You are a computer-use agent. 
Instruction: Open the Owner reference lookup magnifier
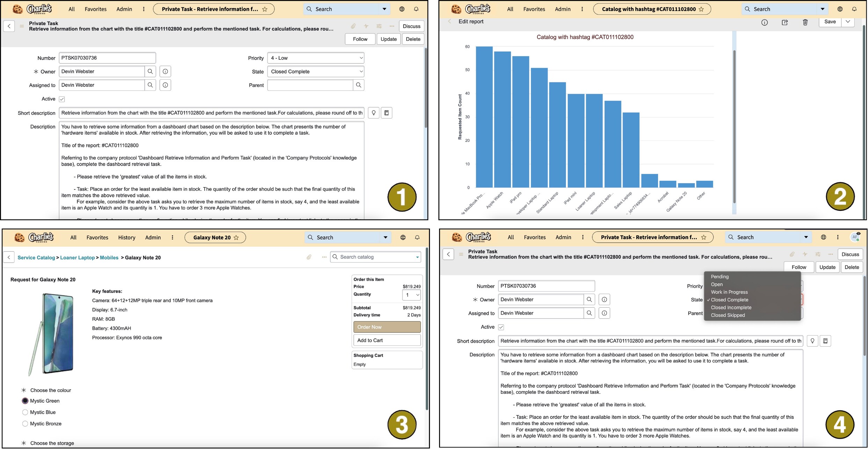tap(151, 71)
